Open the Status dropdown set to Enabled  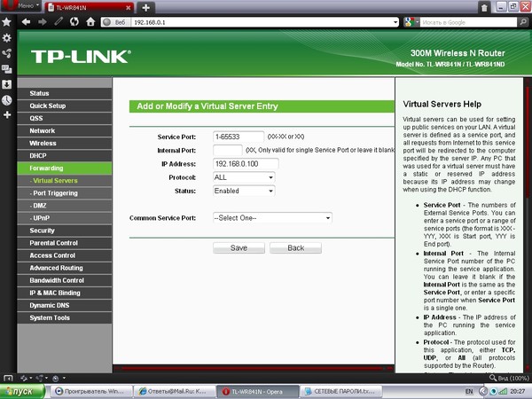tap(244, 191)
